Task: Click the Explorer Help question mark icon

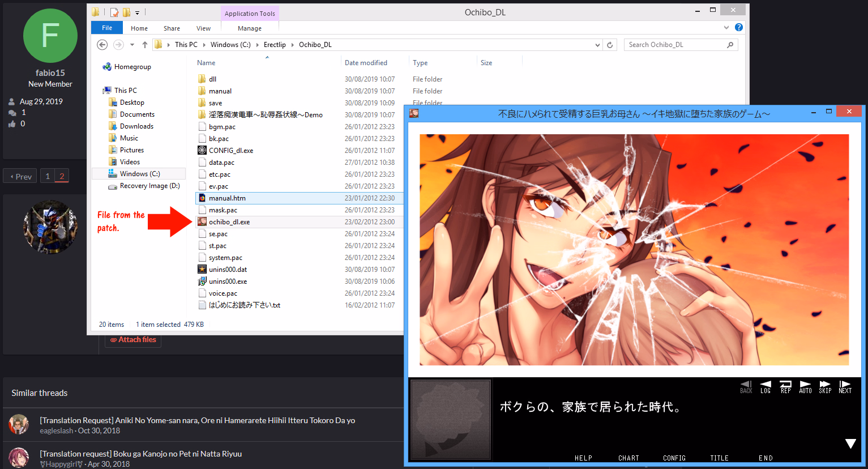Action: click(739, 27)
